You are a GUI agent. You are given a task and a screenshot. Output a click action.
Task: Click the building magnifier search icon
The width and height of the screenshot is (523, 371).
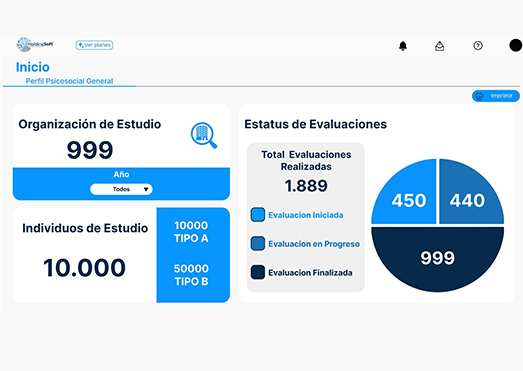pyautogui.click(x=204, y=135)
